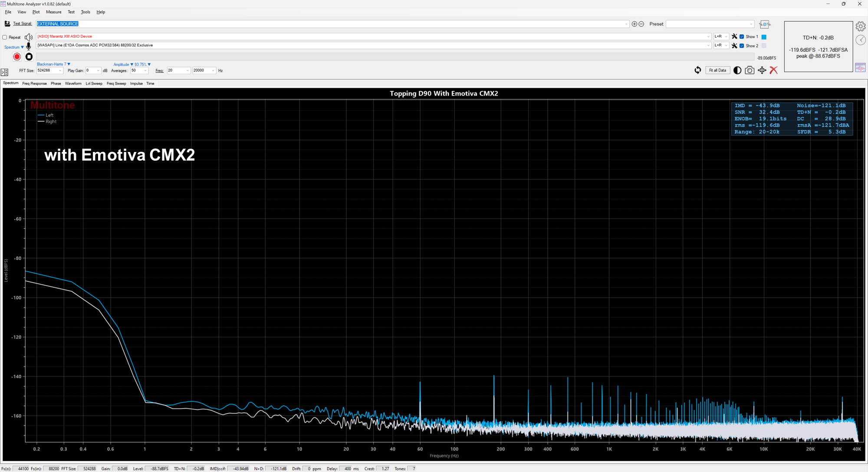Image resolution: width=868 pixels, height=472 pixels.
Task: Click the black stop button
Action: point(29,57)
